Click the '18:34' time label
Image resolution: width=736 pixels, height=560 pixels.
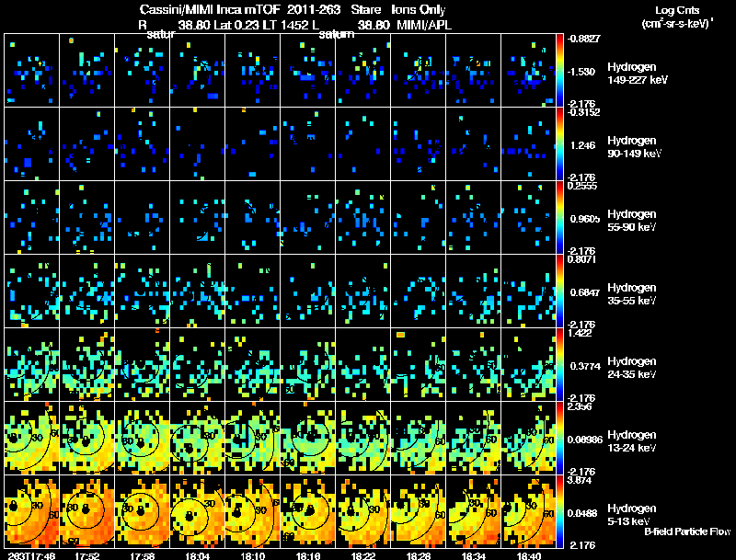pyautogui.click(x=474, y=555)
